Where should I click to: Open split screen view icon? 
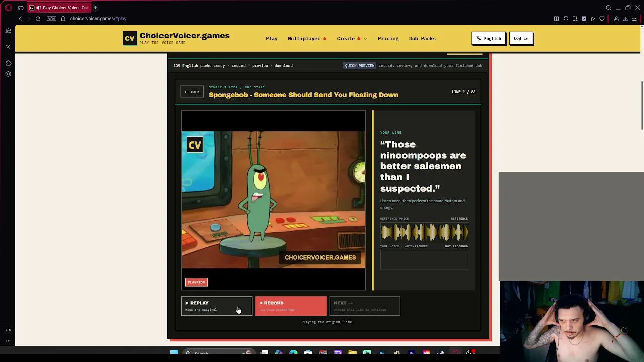[556, 19]
